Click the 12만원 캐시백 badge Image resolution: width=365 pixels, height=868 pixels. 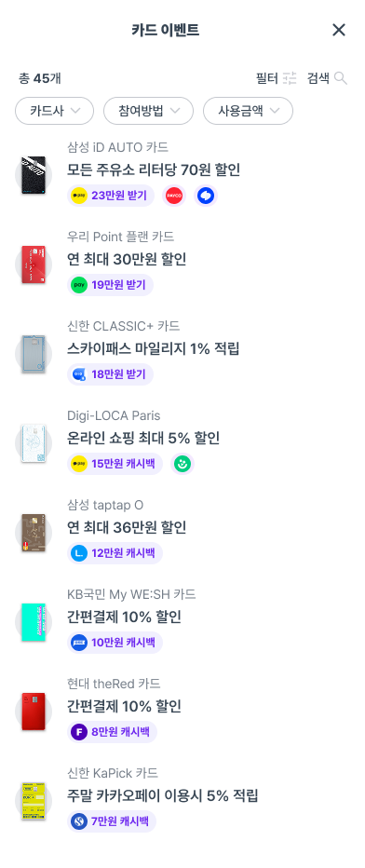pos(115,553)
